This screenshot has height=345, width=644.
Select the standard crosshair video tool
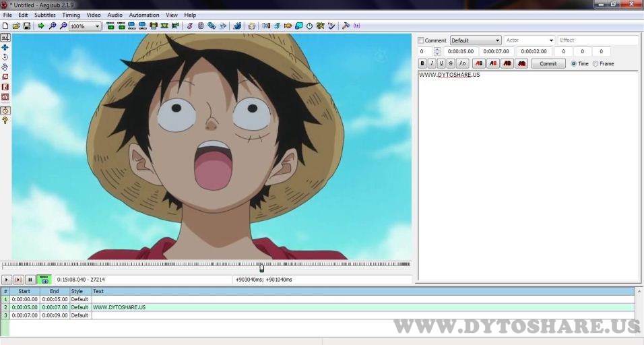pos(5,37)
